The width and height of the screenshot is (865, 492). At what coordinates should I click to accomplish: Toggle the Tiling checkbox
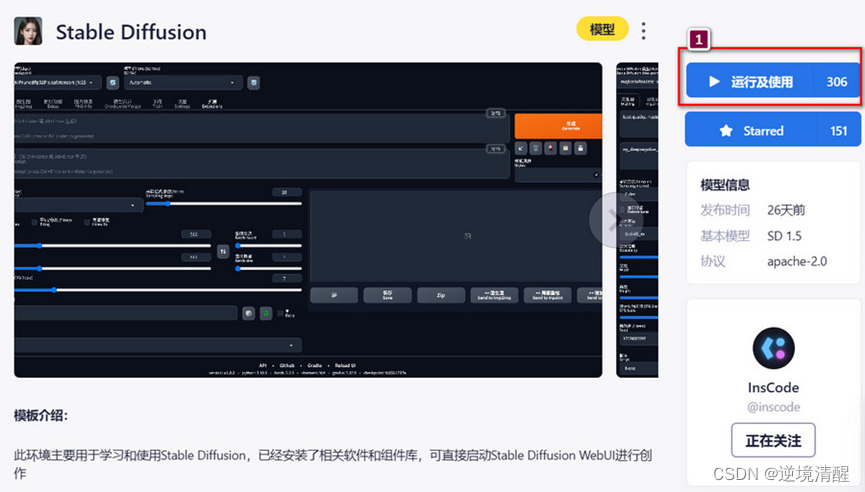[34, 222]
